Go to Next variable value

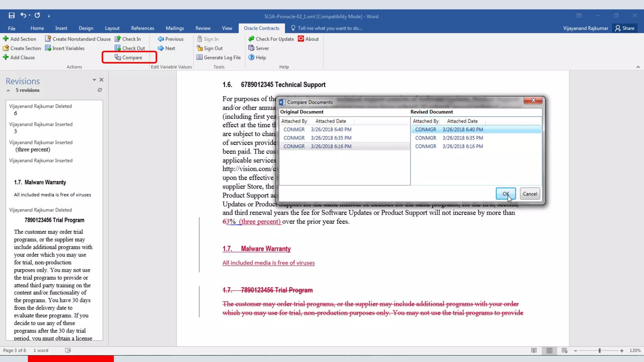pyautogui.click(x=166, y=48)
